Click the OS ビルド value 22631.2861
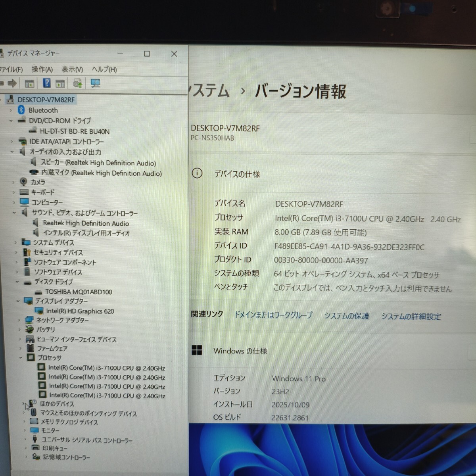 290,417
